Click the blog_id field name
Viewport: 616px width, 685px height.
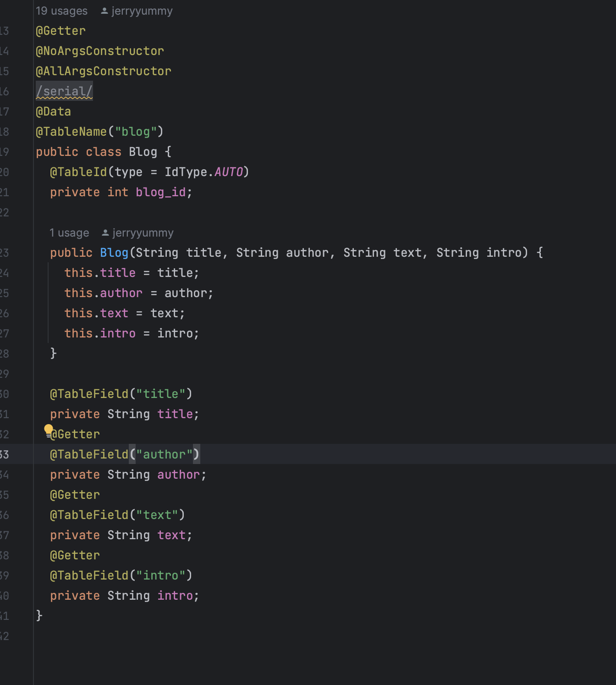[x=160, y=192]
